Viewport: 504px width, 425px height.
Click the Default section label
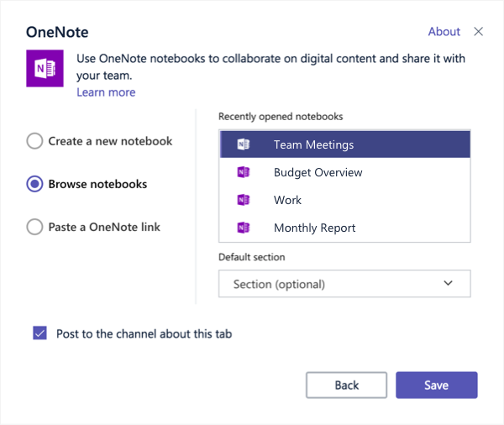click(252, 257)
